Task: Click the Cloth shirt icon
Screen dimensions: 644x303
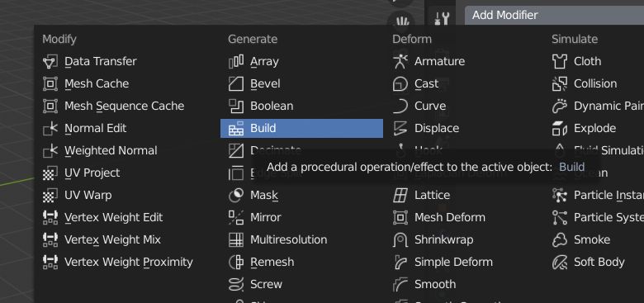Action: coord(560,62)
